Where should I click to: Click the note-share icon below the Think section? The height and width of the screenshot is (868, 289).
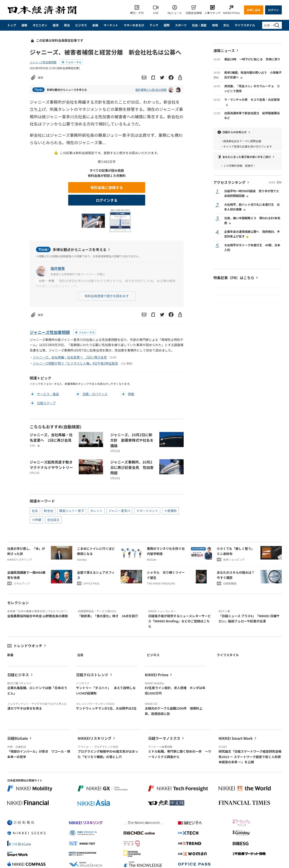(153, 315)
